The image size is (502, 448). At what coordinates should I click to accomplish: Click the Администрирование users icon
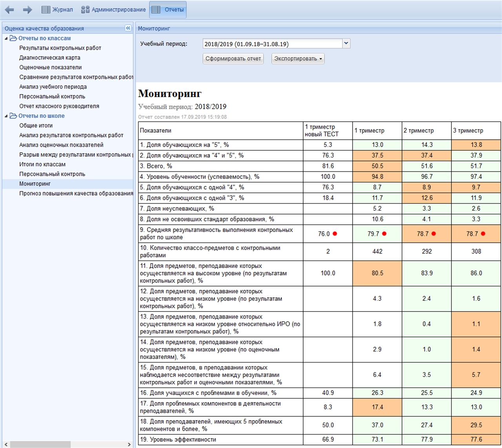click(85, 10)
